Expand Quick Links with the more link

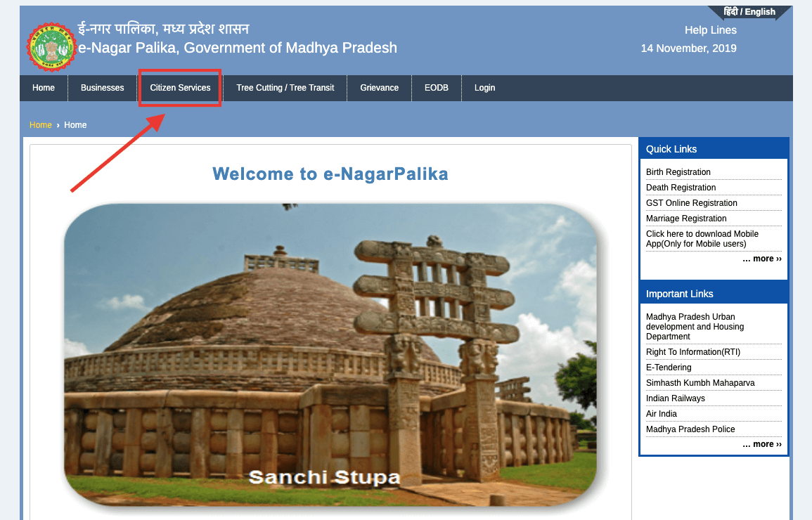[761, 259]
